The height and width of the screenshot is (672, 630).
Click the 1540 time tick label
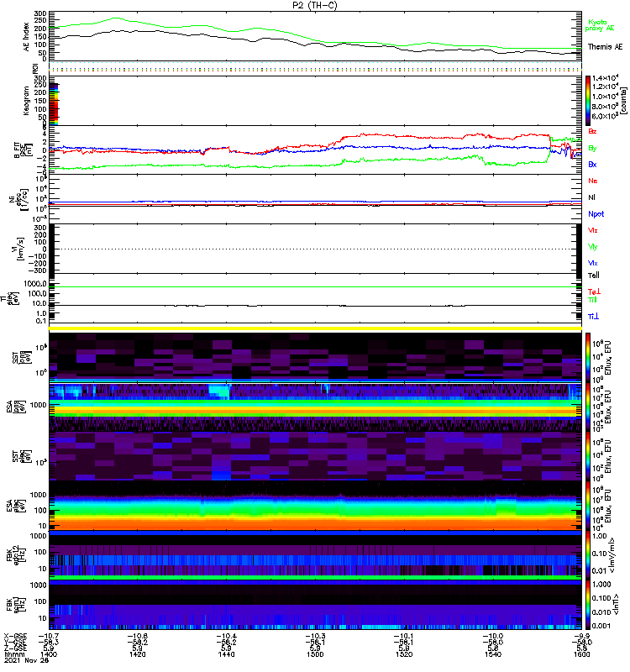tap(493, 654)
